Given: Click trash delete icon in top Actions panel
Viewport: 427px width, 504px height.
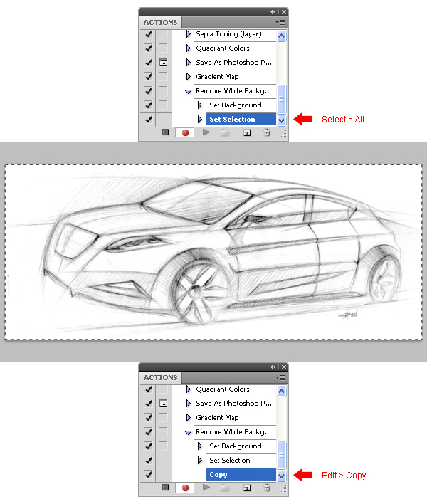Looking at the screenshot, I should tap(267, 132).
